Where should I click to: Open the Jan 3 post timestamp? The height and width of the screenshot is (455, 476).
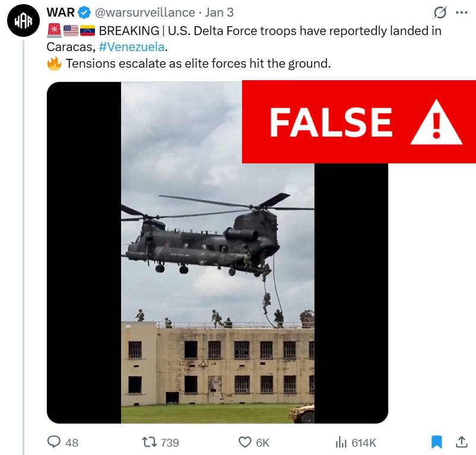pyautogui.click(x=219, y=12)
